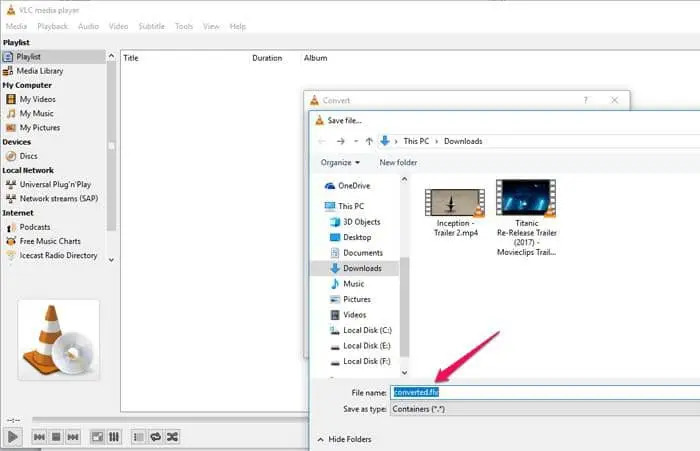The height and width of the screenshot is (451, 700).
Task: Toggle the playlist view icon
Action: coord(139,437)
